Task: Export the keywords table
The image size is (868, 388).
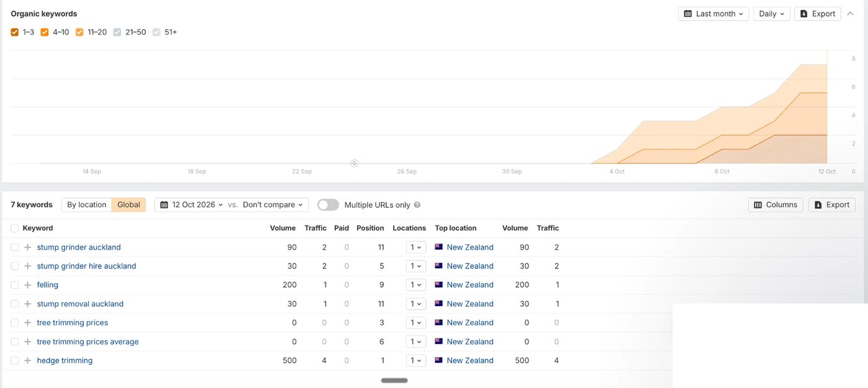Action: [x=832, y=205]
